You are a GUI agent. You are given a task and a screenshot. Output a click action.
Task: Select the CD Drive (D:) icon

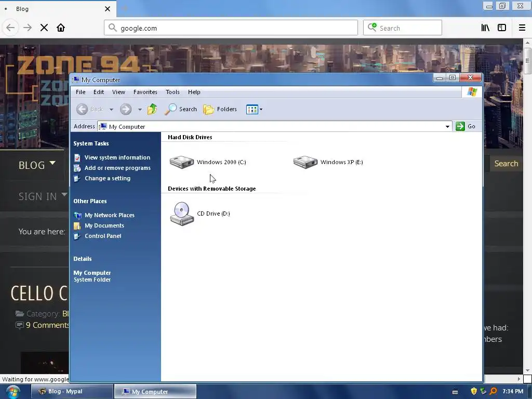[182, 214]
